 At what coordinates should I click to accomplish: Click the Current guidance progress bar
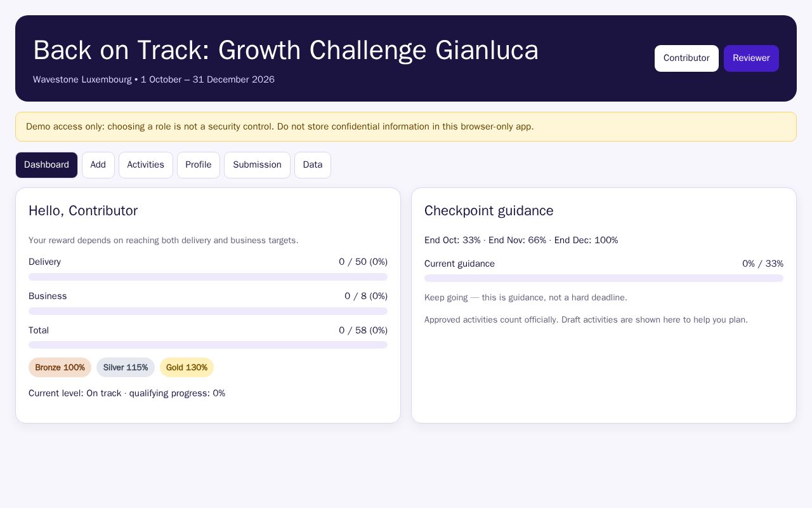click(x=604, y=278)
